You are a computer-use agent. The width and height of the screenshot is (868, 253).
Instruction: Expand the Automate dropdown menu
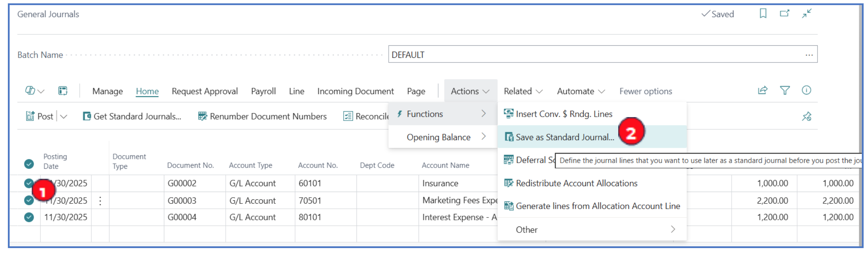point(581,91)
